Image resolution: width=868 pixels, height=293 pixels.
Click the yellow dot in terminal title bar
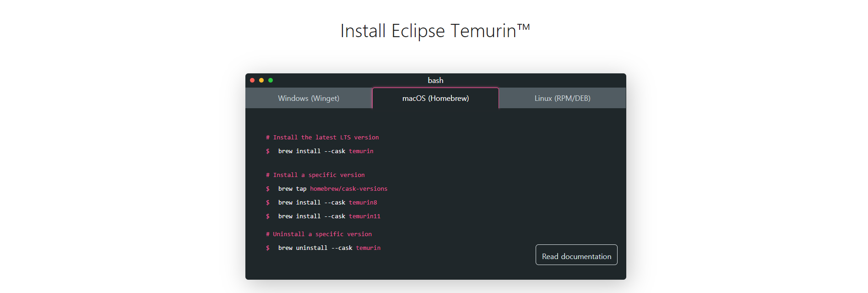tap(261, 80)
